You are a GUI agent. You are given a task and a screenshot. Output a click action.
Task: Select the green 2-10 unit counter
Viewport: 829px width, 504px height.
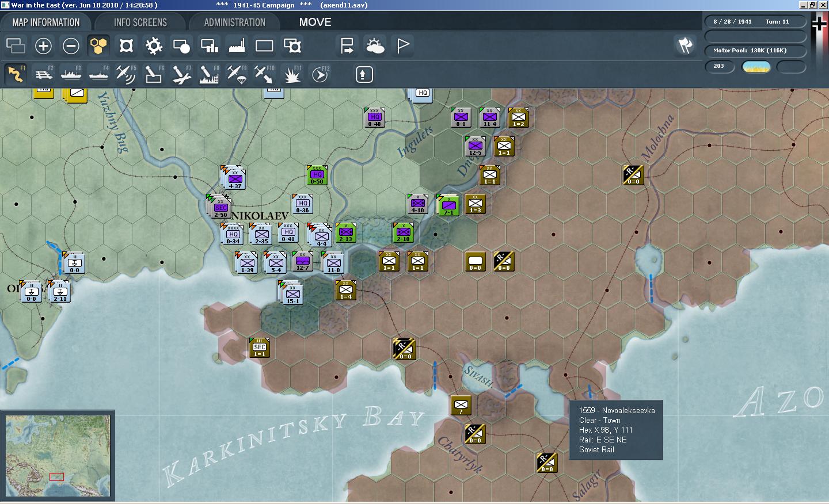pos(403,232)
